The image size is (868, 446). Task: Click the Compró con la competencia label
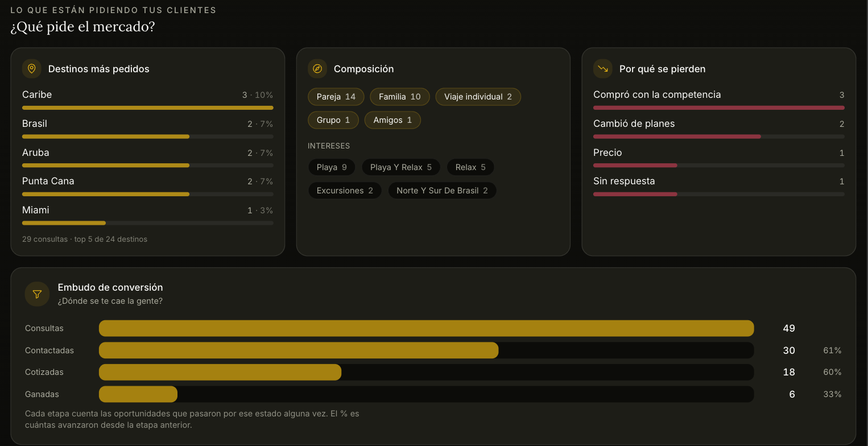657,94
